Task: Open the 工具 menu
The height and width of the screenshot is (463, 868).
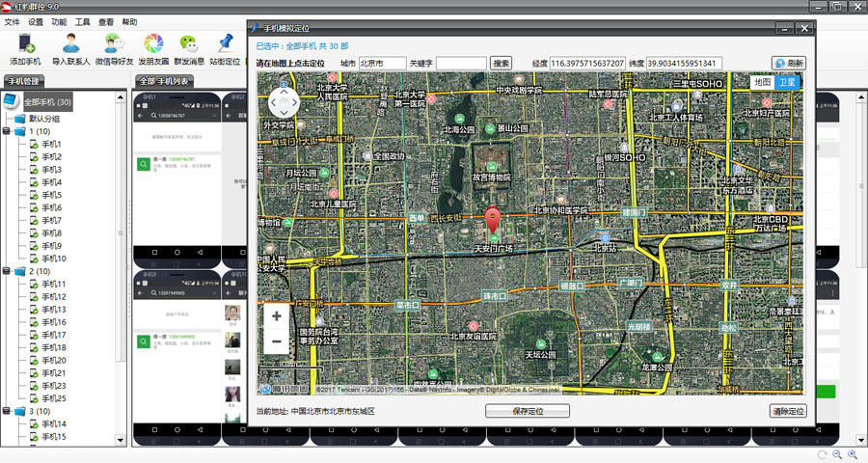Action: pyautogui.click(x=83, y=22)
